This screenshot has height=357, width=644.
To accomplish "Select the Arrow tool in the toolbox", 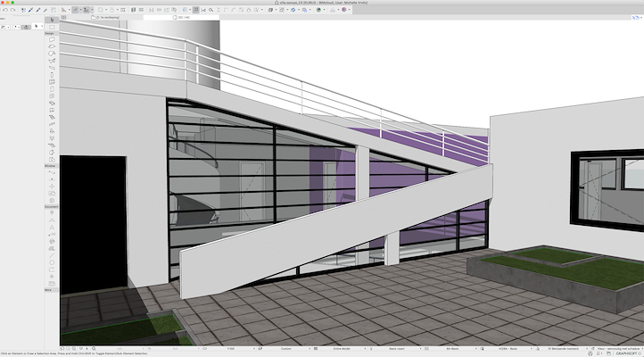I will click(53, 19).
